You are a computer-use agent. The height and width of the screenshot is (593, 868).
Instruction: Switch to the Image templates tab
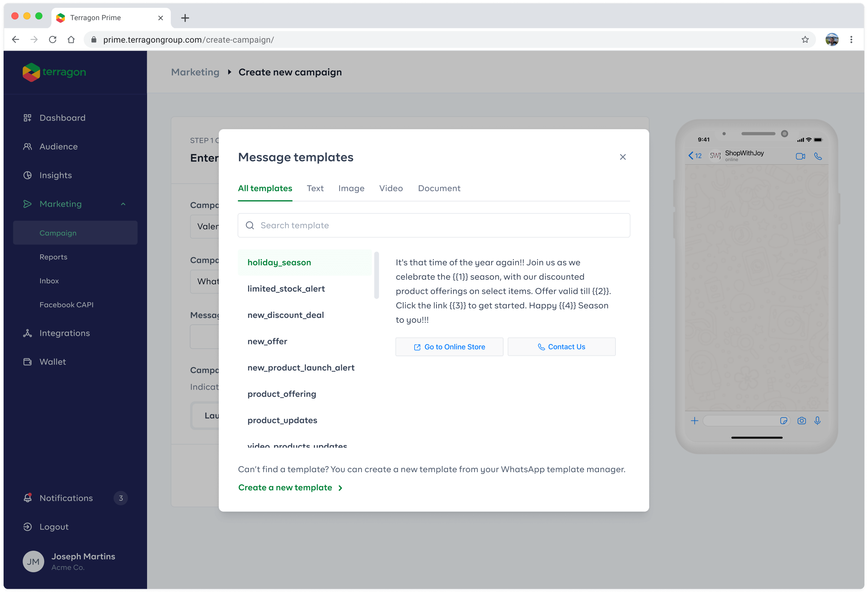coord(352,188)
